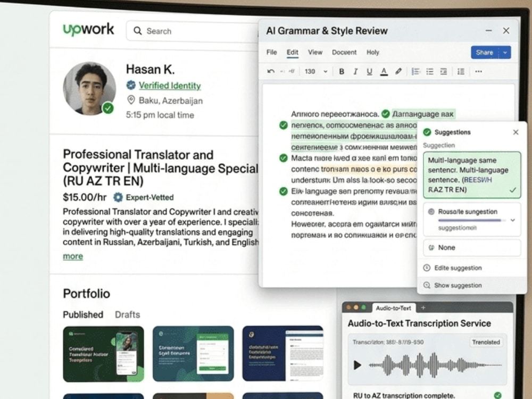Click the check mark beside Eia language line
532x399 pixels.
click(284, 192)
